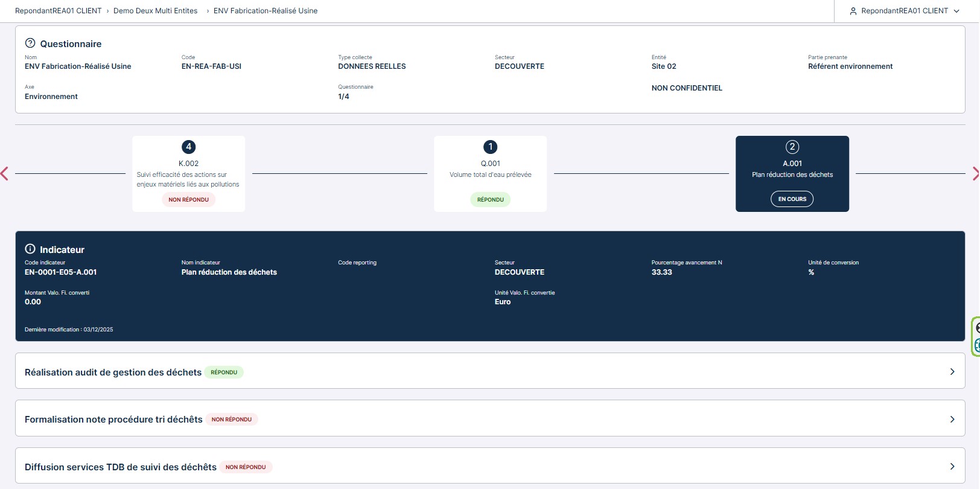Click the Questionnaire help circle icon
This screenshot has width=980, height=489.
(x=30, y=43)
